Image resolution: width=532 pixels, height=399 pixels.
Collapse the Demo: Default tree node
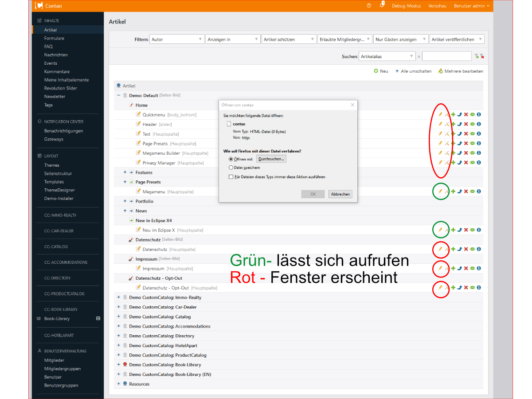[119, 95]
